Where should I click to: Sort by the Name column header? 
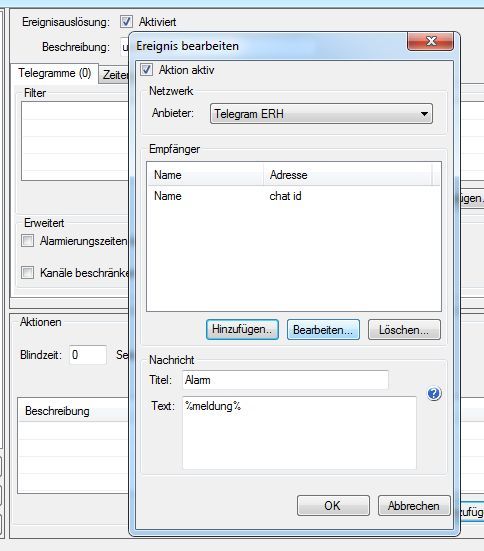[x=205, y=175]
